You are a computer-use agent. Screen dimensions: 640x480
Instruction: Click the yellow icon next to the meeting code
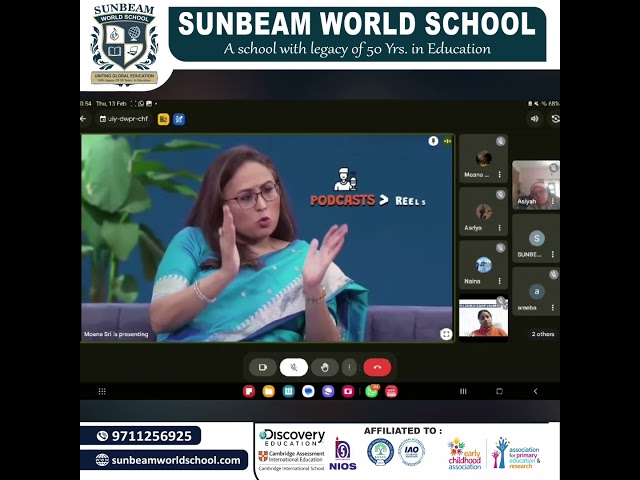click(x=163, y=119)
